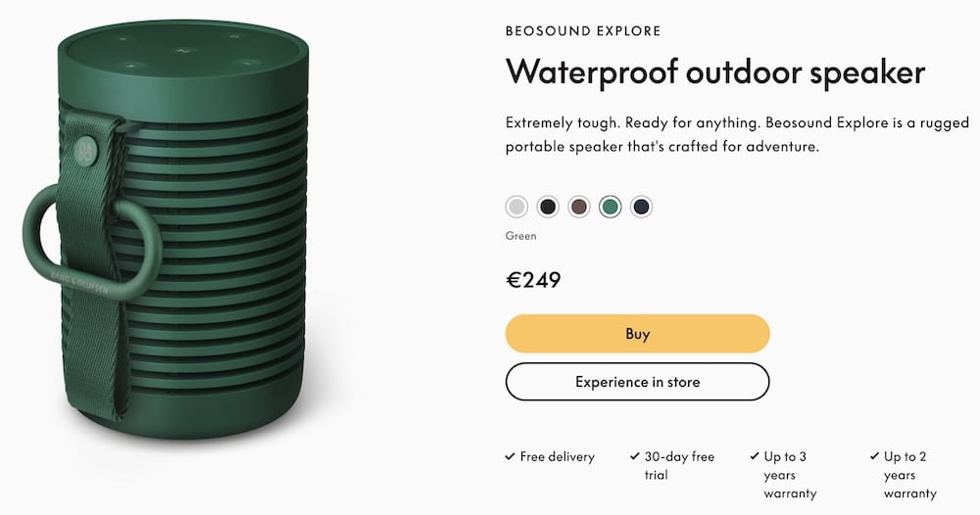Viewport: 980px width, 515px height.
Task: Click the Green color name label
Action: point(520,236)
